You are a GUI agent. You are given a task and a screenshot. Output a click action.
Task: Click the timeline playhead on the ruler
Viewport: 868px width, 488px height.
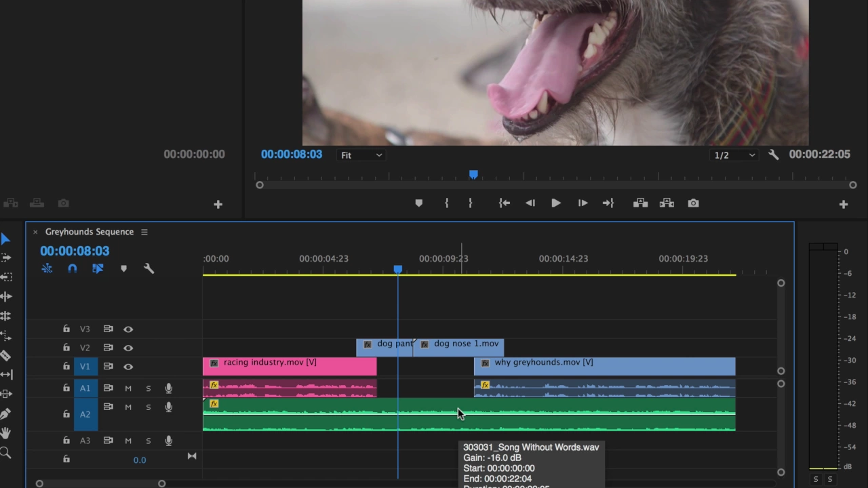point(398,270)
